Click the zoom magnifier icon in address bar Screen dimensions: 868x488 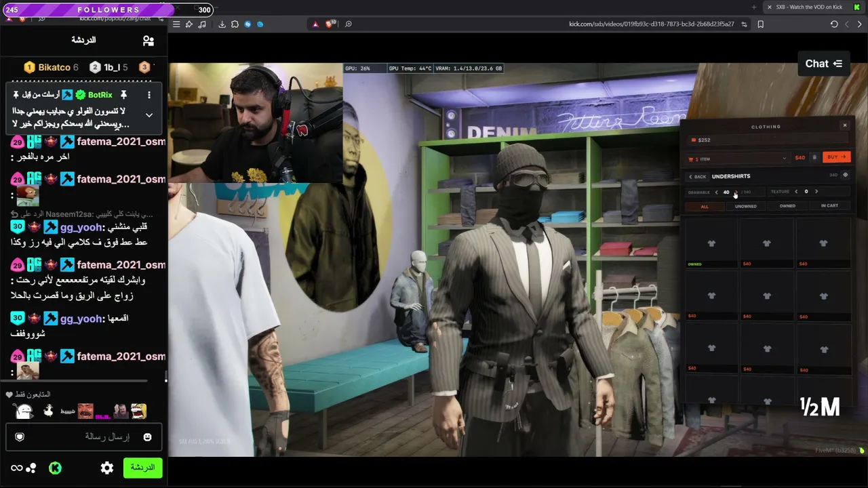(x=349, y=24)
